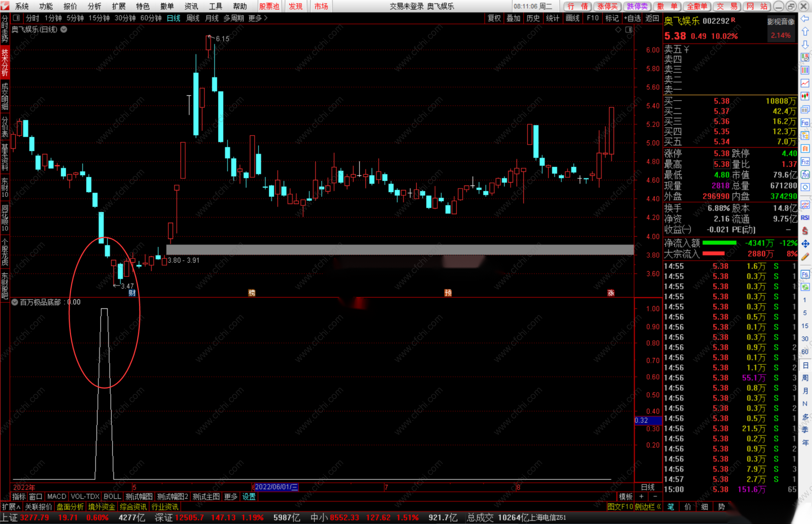Click the f(x) formula sidebar icon

[805, 175]
